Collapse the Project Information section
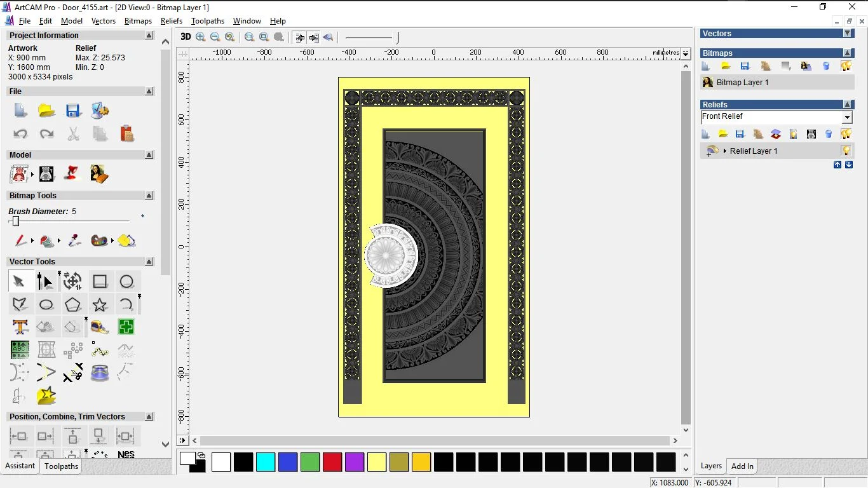 click(149, 36)
